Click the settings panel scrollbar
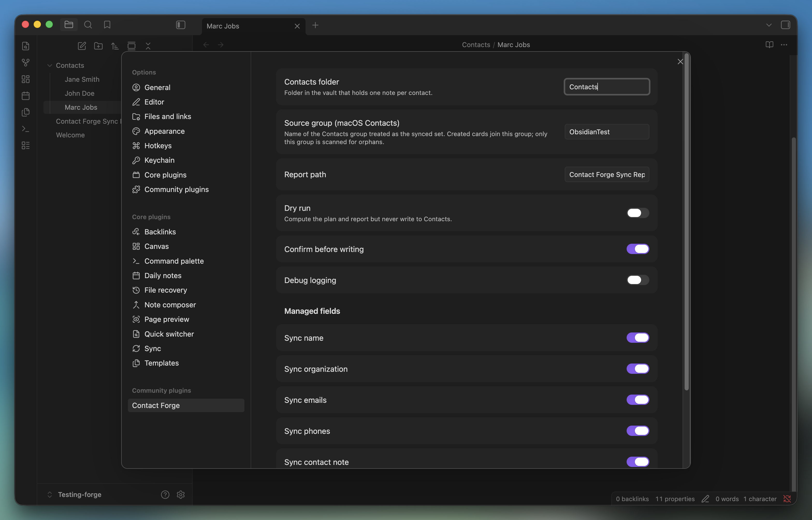 (686, 221)
